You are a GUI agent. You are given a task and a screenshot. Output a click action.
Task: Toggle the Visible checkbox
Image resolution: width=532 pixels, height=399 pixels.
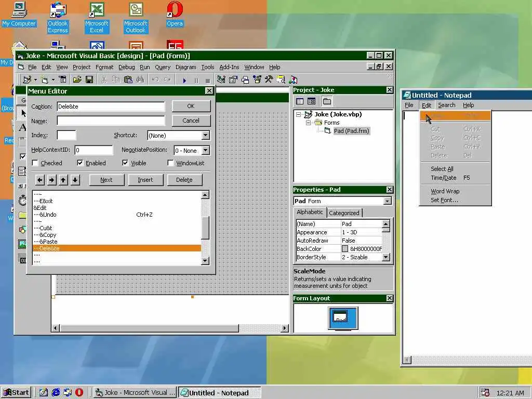point(125,163)
